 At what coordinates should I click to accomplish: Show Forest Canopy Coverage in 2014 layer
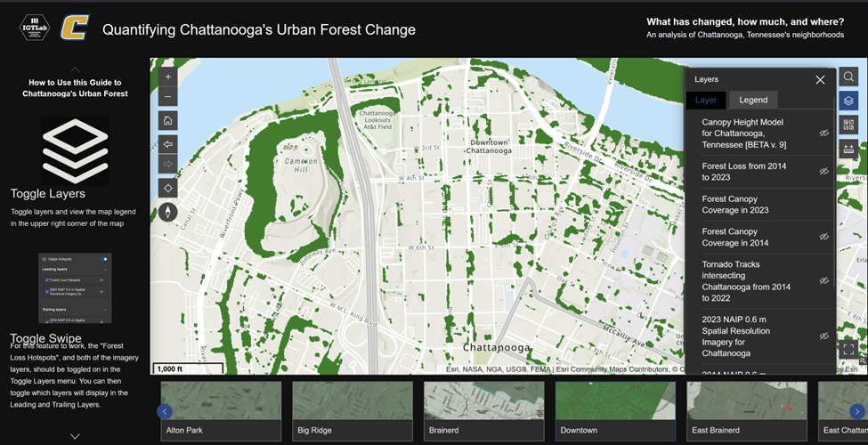pyautogui.click(x=824, y=237)
